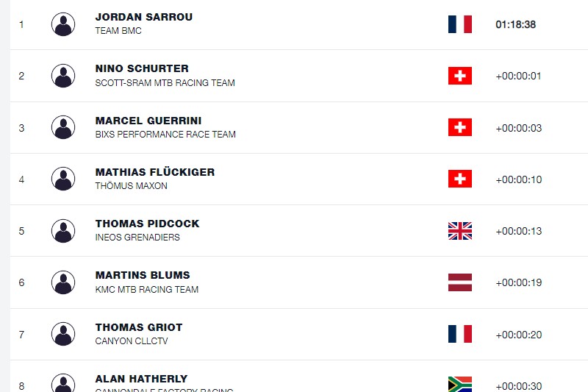Click Mathias Flückiger's avatar icon
The image size is (588, 392).
[63, 179]
